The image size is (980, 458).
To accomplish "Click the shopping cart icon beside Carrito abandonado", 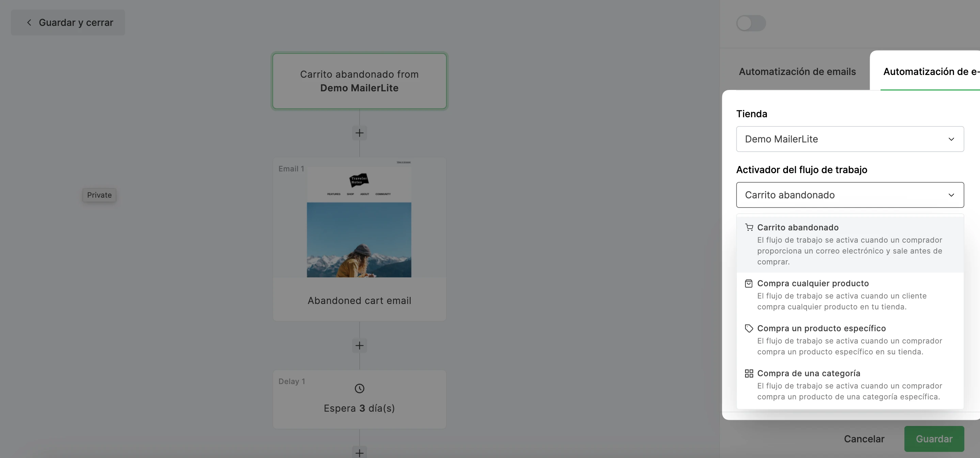I will click(x=749, y=227).
